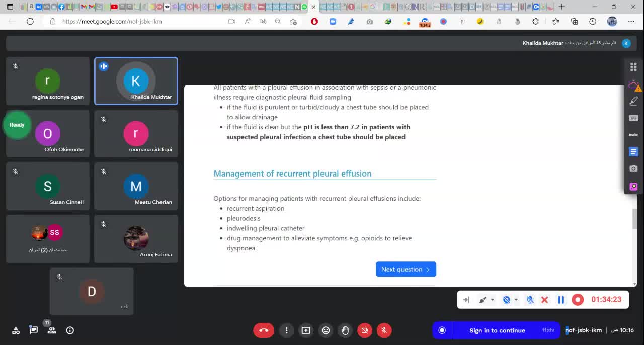
Task: Pause the screen recording
Action: point(561,300)
